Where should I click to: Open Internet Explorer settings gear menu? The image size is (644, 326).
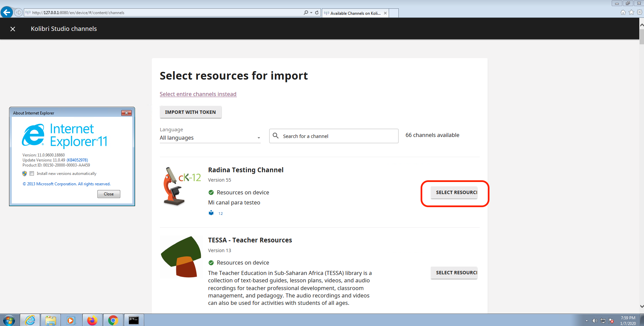pyautogui.click(x=639, y=12)
